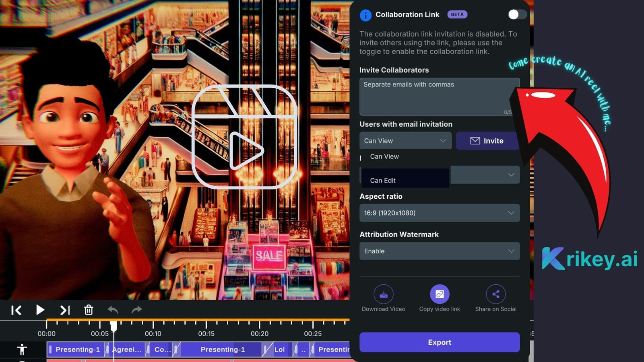Click the Collaboration Link info icon

(x=365, y=15)
